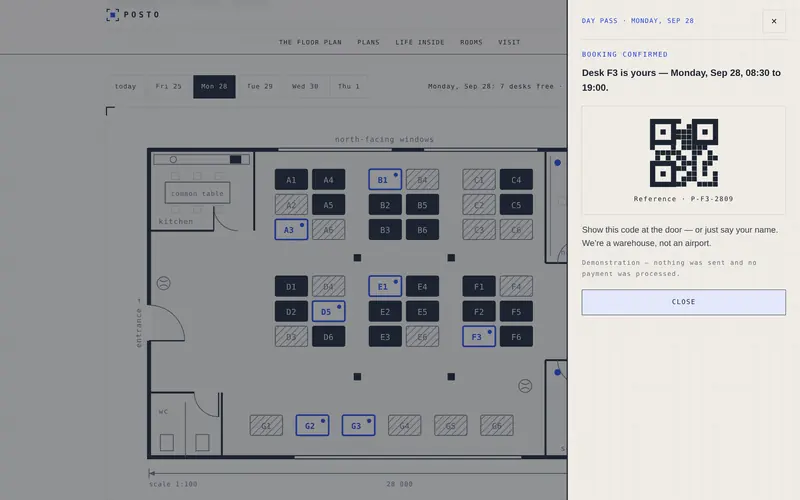The width and height of the screenshot is (800, 500).
Task: Click the hatched unavailable desk B4
Action: 422,180
